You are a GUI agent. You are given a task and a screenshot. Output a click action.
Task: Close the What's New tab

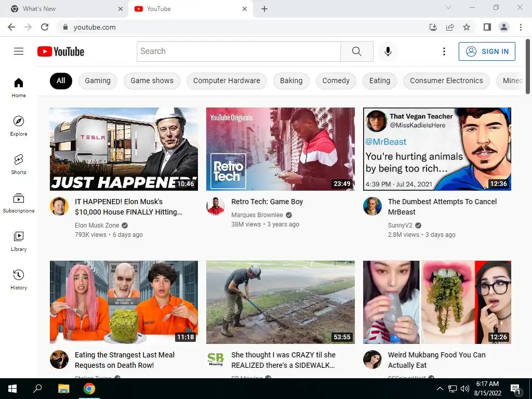[121, 9]
